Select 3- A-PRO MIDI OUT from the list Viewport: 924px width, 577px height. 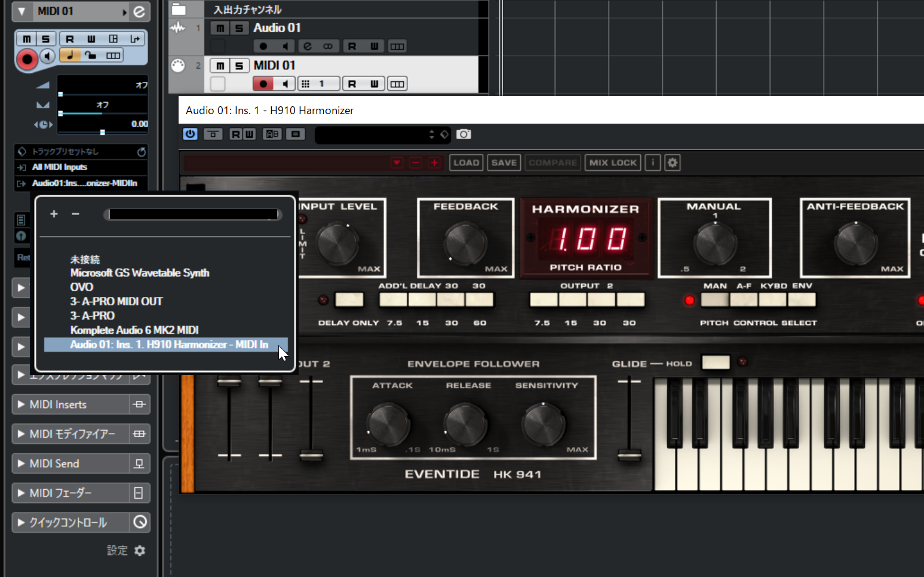coord(116,302)
